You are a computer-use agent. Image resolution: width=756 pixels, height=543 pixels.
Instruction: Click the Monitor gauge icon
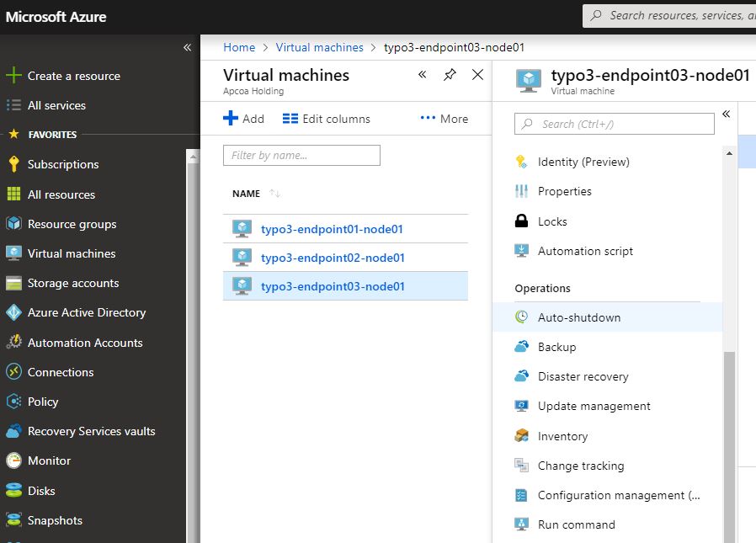[x=13, y=460]
